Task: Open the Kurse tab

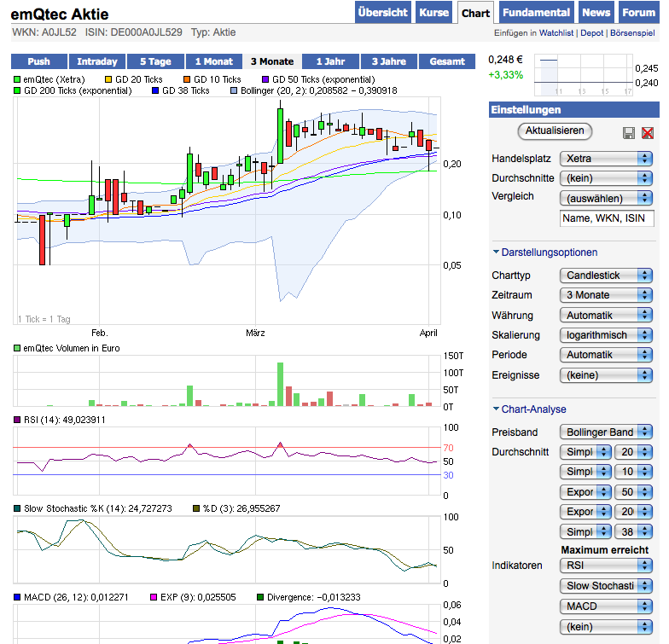Action: [x=433, y=12]
